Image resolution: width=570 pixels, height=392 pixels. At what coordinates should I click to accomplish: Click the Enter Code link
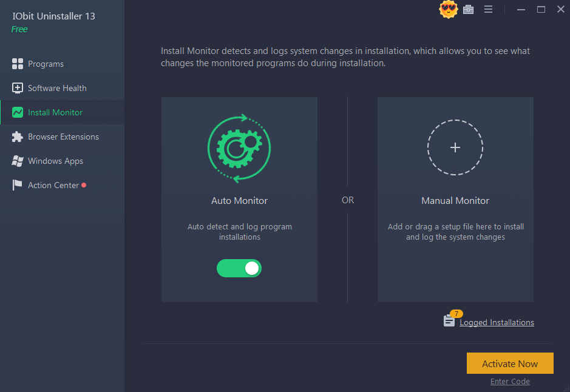510,382
